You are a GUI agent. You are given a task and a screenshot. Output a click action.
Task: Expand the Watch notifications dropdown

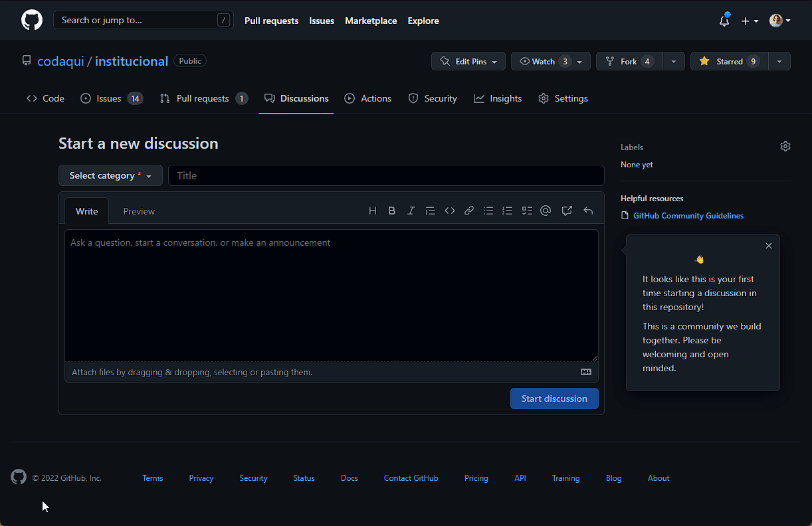(x=551, y=61)
